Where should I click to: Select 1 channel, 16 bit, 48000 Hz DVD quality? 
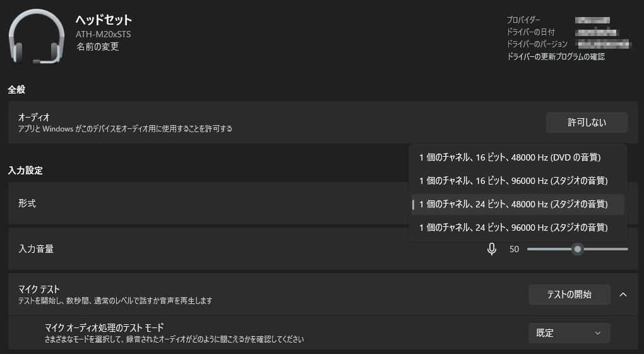pyautogui.click(x=510, y=157)
